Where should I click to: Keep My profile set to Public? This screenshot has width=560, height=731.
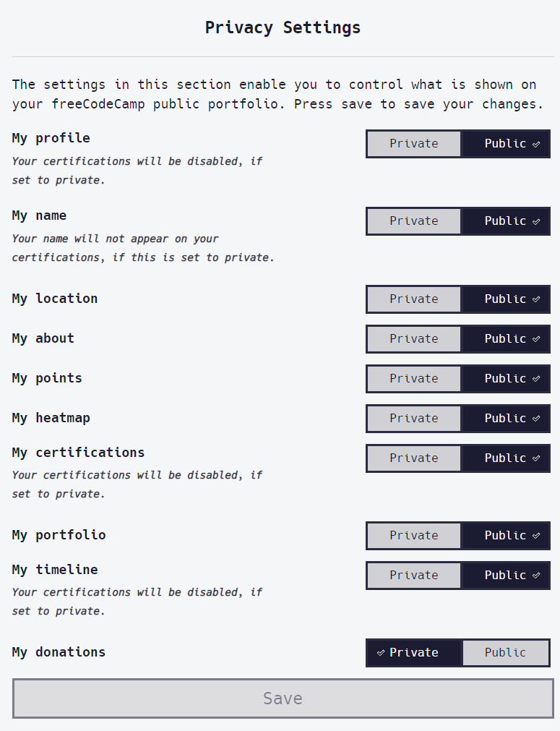click(x=506, y=143)
